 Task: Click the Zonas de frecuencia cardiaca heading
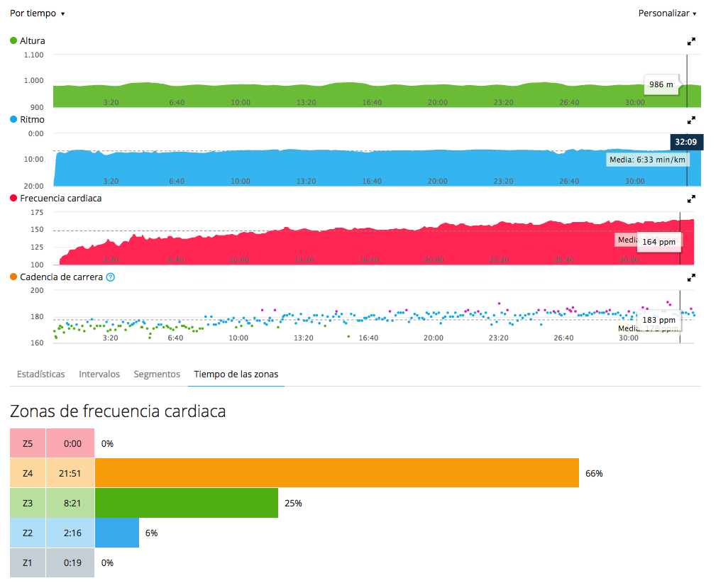click(x=118, y=411)
